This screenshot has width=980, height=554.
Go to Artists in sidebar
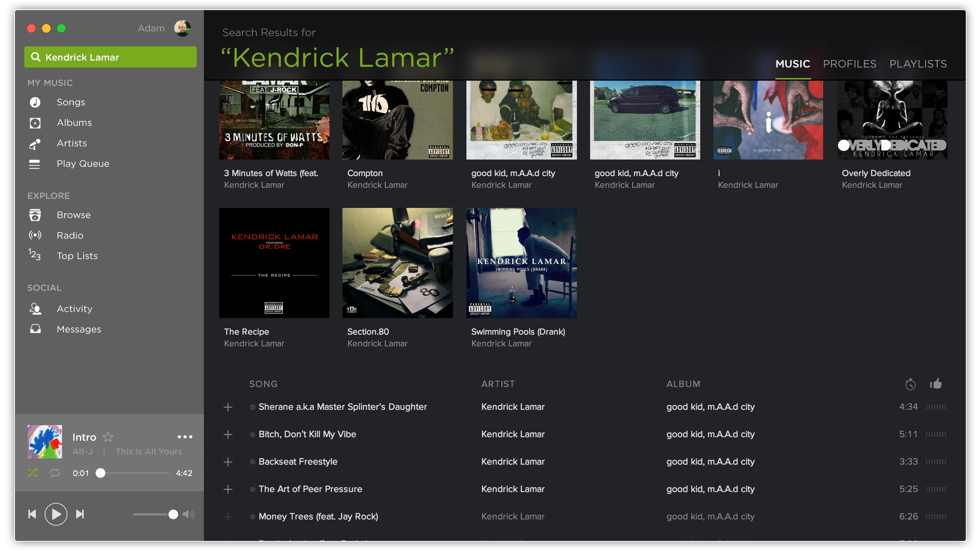(x=72, y=143)
